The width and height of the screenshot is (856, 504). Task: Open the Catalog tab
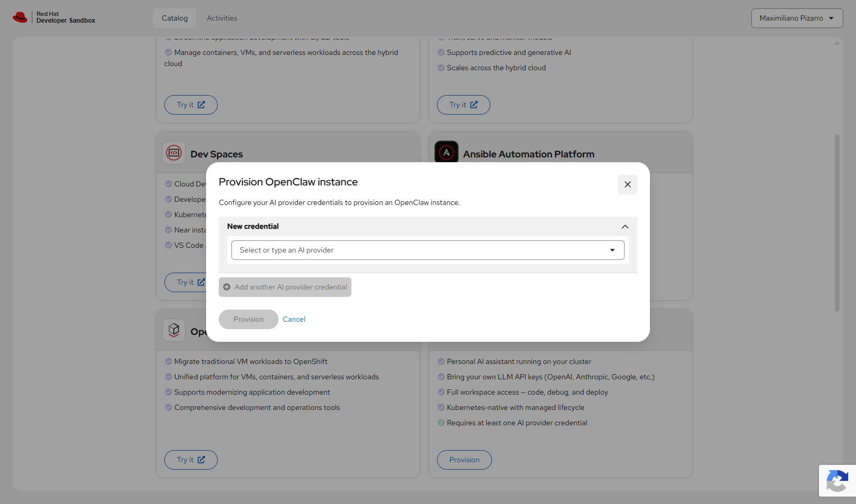175,18
